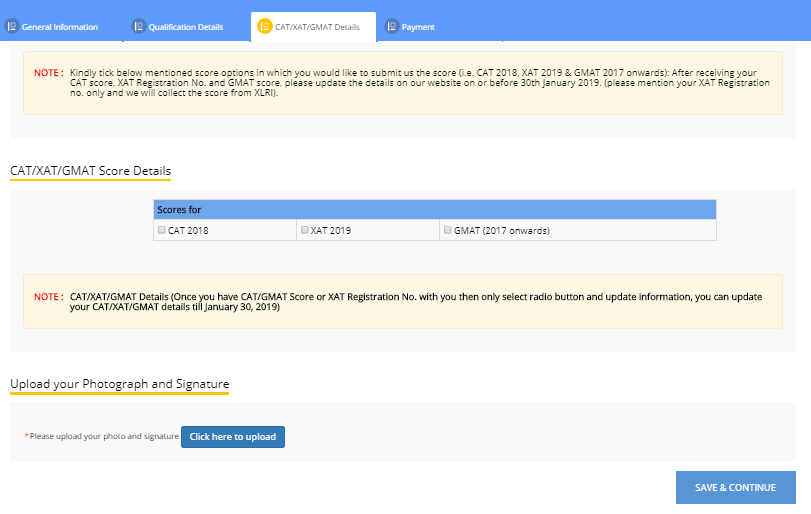Click the Qualification Details tab icon

click(x=139, y=26)
